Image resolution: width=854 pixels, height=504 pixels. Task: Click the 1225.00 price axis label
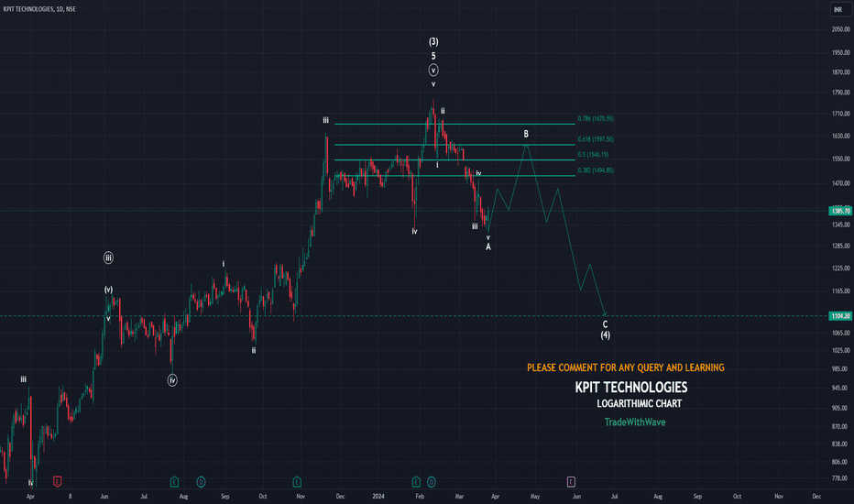(x=840, y=268)
